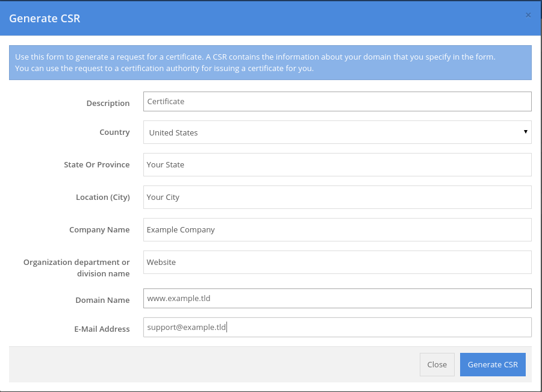
Task: Click the Country dropdown arrow
Action: [525, 132]
